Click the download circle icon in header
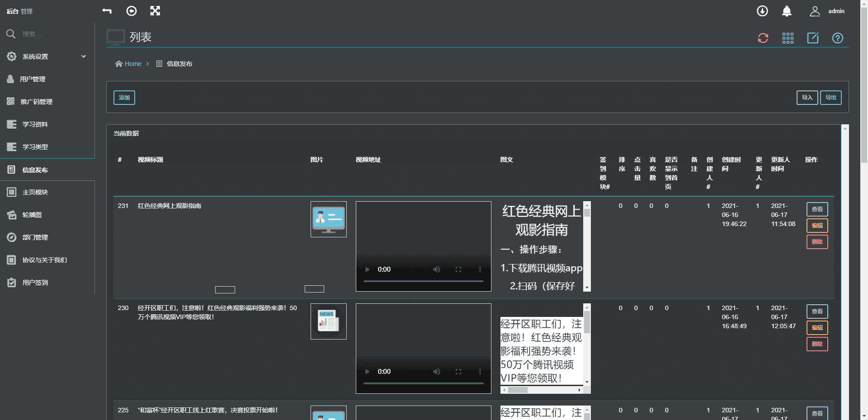868x420 pixels. (x=762, y=11)
